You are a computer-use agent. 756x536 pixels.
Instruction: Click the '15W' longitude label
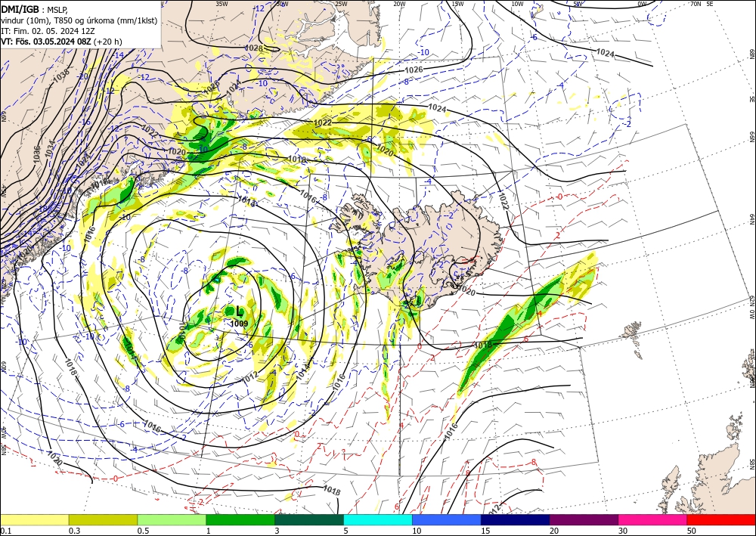[457, 3]
